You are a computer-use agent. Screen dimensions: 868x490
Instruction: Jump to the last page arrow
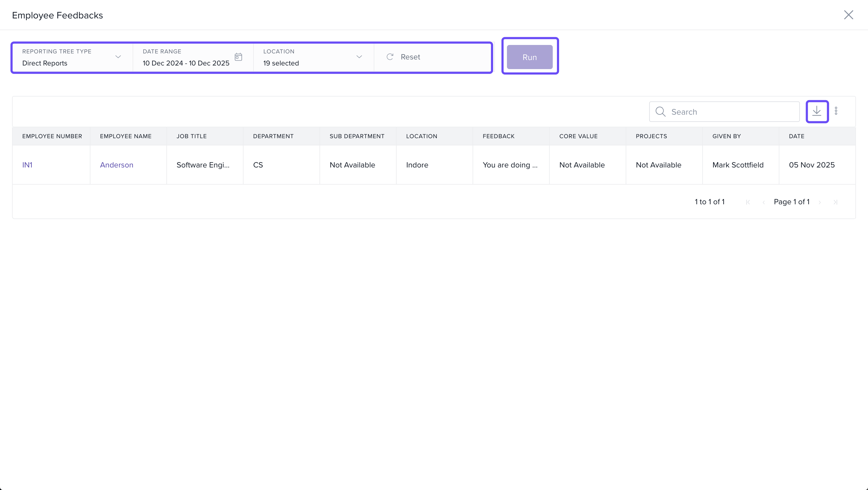[835, 202]
